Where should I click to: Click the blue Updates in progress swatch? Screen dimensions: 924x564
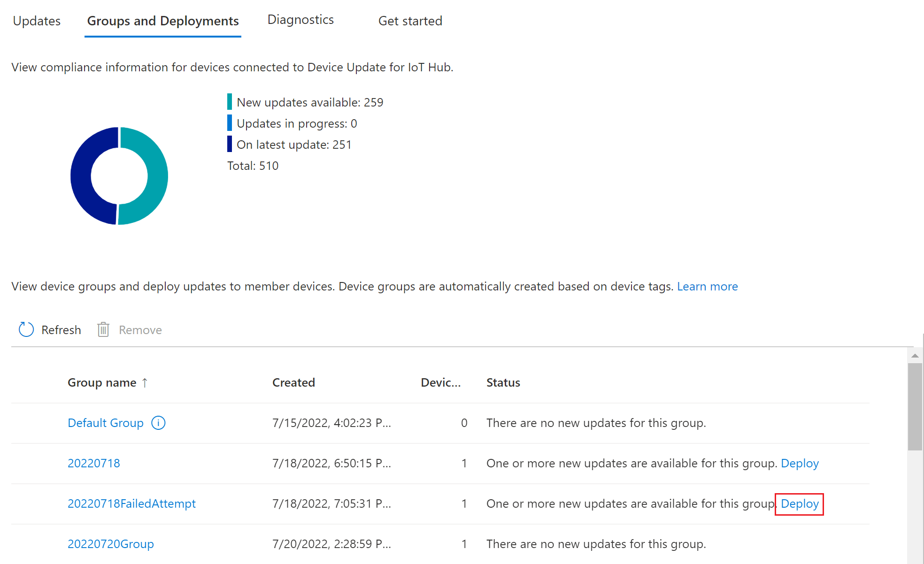pos(230,123)
